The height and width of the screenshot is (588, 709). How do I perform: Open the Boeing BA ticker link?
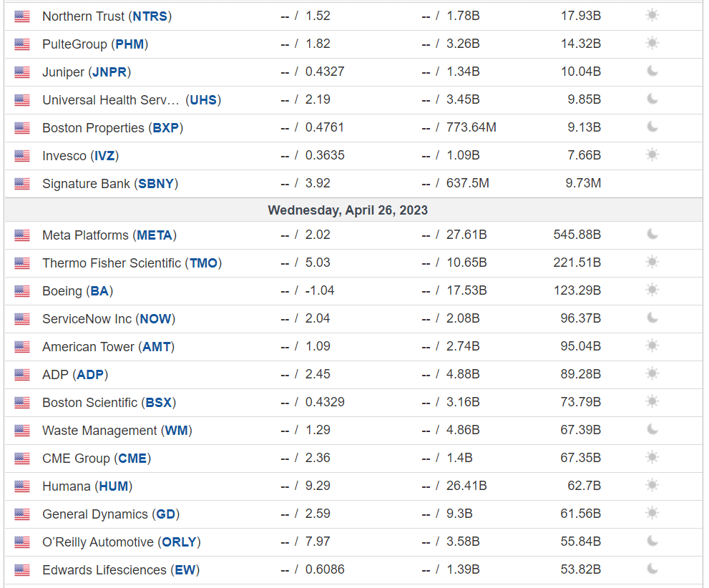click(99, 291)
